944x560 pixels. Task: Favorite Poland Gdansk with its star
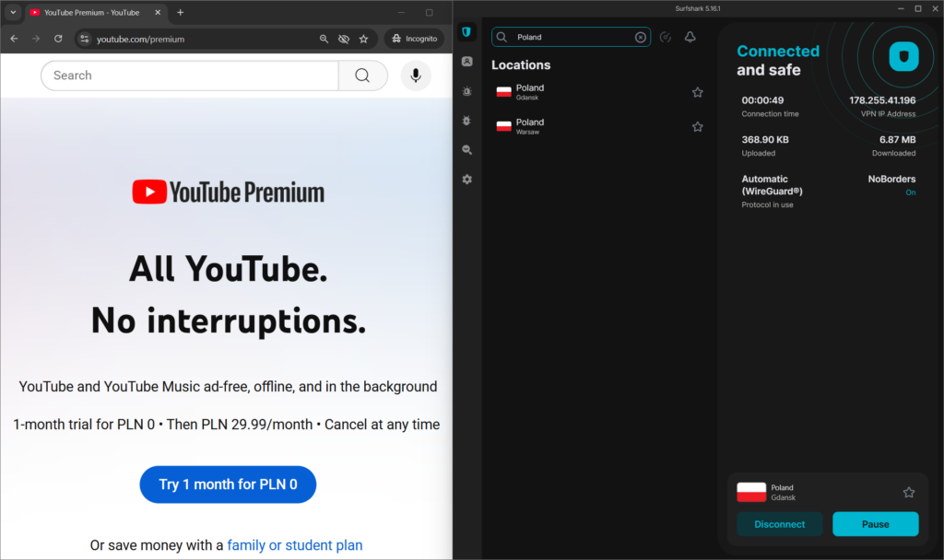tap(697, 92)
